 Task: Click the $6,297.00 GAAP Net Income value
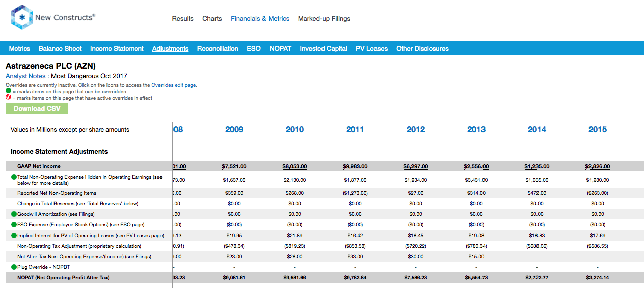pos(416,166)
